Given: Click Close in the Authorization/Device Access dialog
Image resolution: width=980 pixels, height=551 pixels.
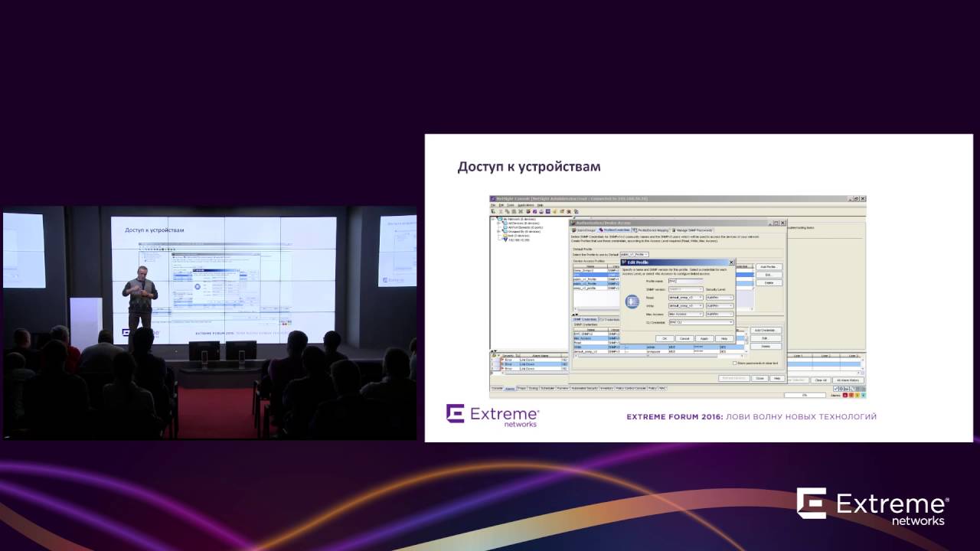Looking at the screenshot, I should click(x=759, y=378).
